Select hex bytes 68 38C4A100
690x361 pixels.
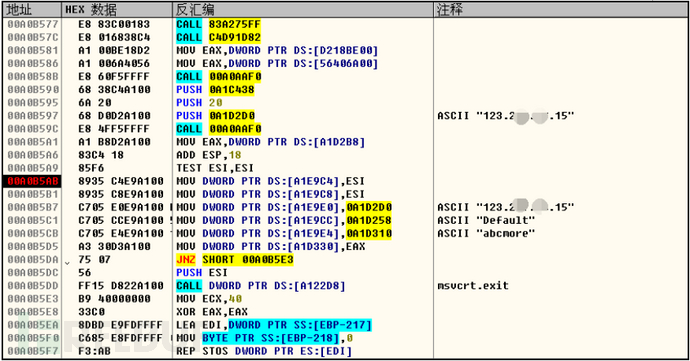point(114,89)
